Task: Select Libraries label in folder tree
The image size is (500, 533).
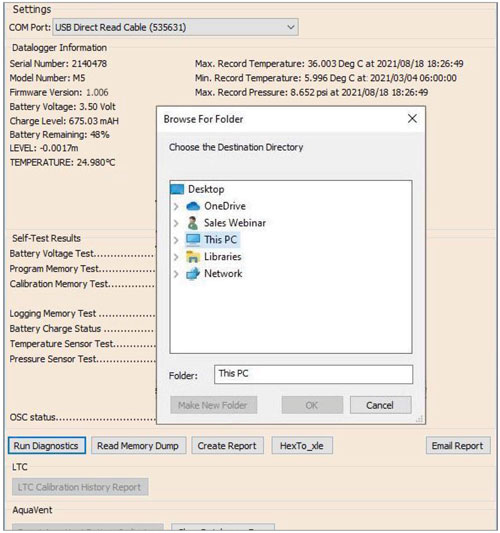Action: 223,257
